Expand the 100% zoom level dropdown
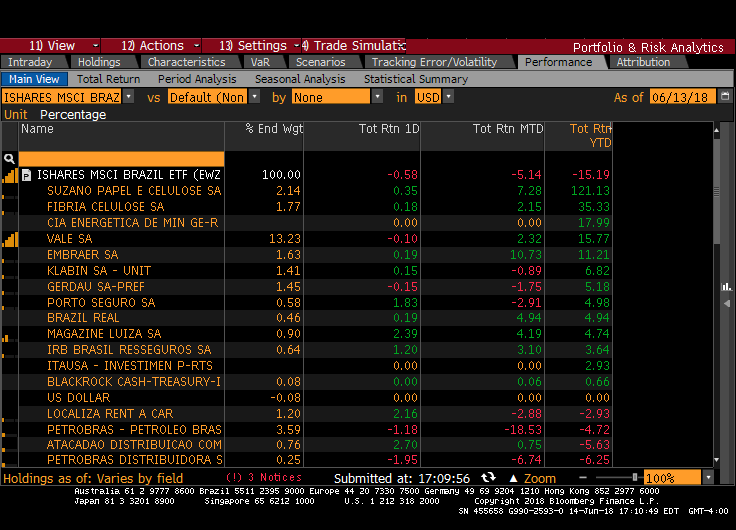 [x=708, y=478]
